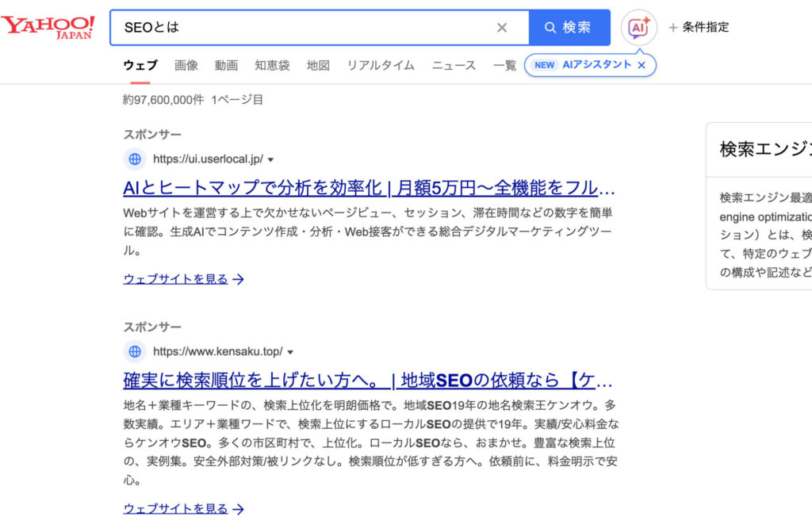The width and height of the screenshot is (812, 532).
Task: Click the https://ui.userlocal.jp/ URL text
Action: (x=209, y=159)
